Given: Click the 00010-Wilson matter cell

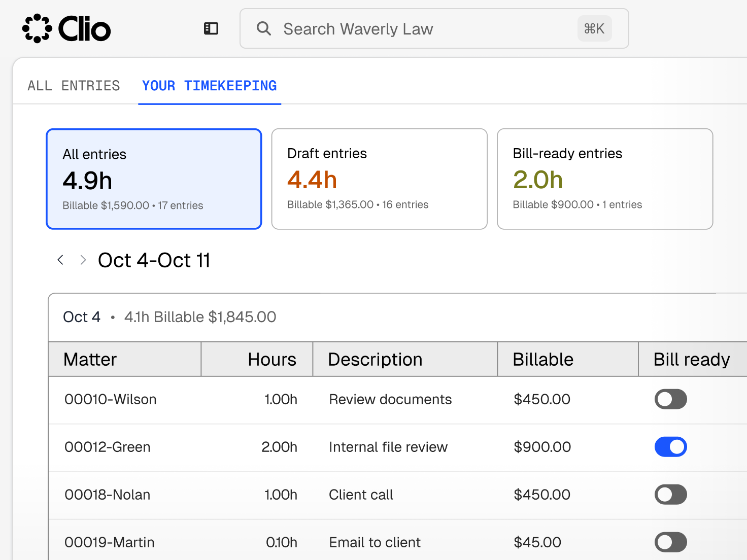Looking at the screenshot, I should point(111,399).
